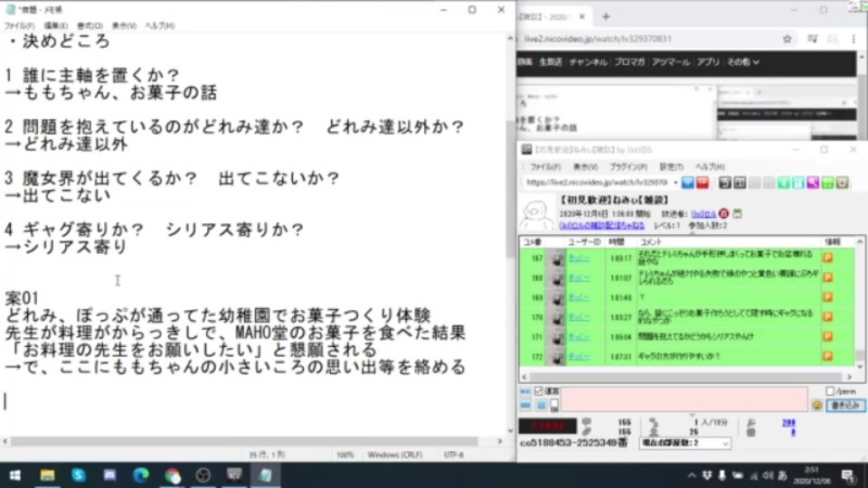Open the URL dropdown arrow in comment viewer toolbar
The width and height of the screenshot is (868, 488).
(x=675, y=183)
